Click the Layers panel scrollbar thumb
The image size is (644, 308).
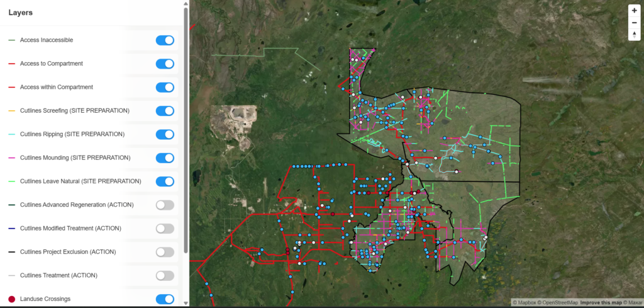click(x=186, y=130)
